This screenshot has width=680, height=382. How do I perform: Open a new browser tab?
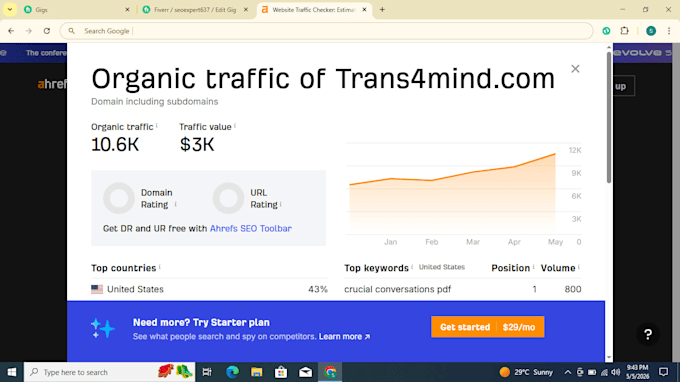click(x=382, y=10)
